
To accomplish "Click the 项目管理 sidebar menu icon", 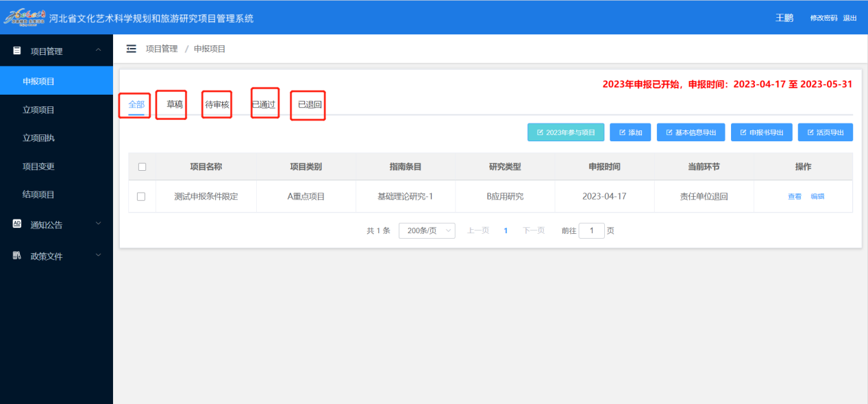I will point(17,51).
